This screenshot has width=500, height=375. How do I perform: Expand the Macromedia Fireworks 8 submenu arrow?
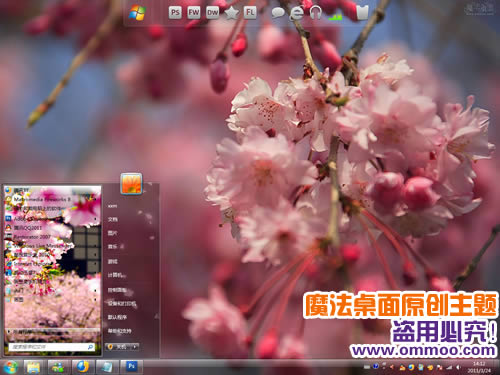click(95, 199)
